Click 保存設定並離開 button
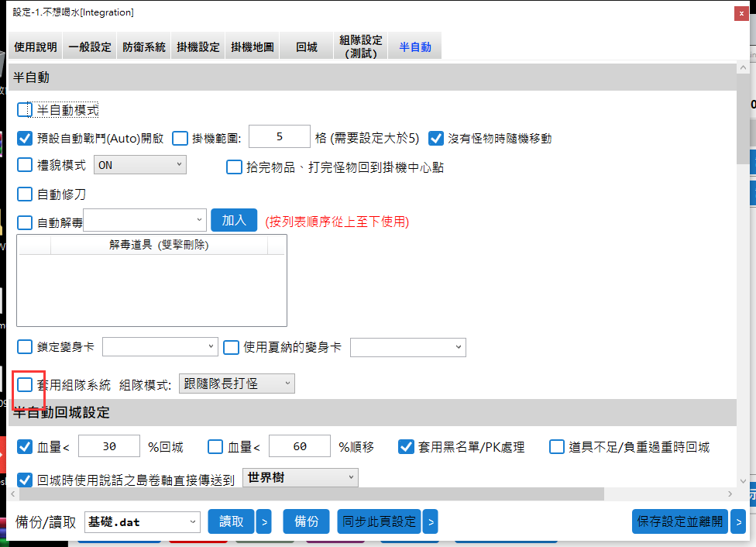 click(x=680, y=521)
